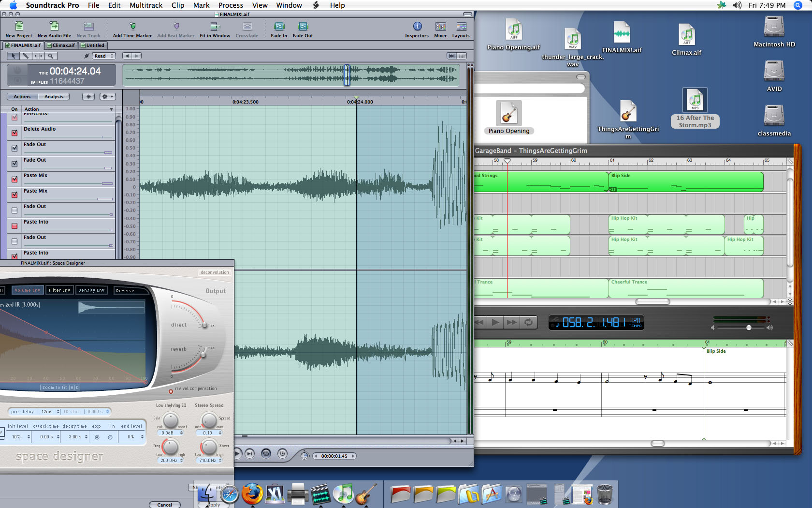Click Zoom to fit button
Image resolution: width=812 pixels, height=508 pixels.
click(54, 388)
